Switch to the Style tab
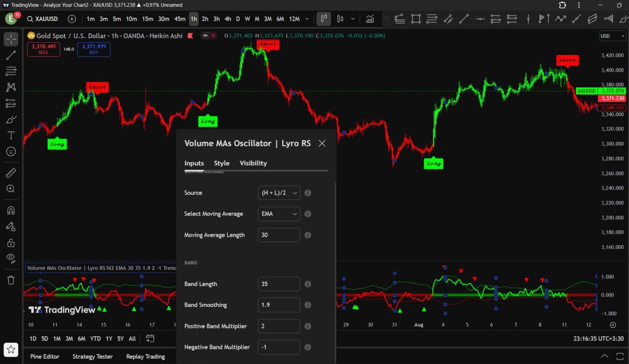Viewport: 629px width, 364px height. 222,163
